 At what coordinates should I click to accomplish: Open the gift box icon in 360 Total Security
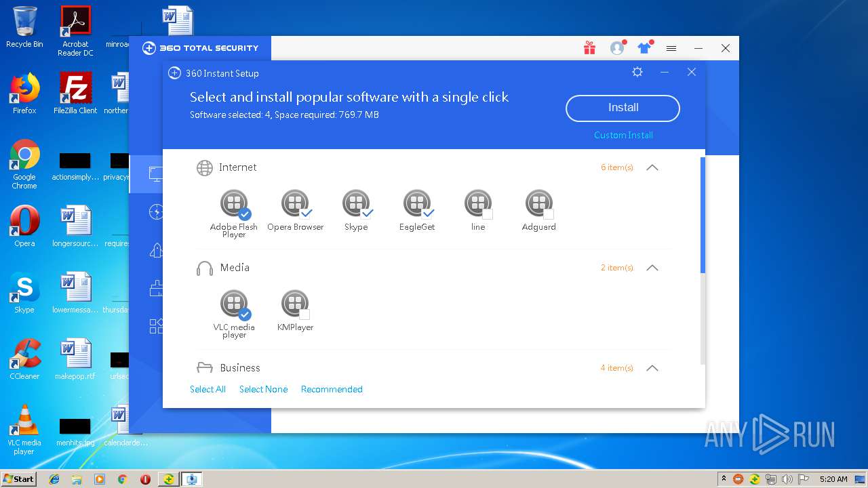coord(589,48)
